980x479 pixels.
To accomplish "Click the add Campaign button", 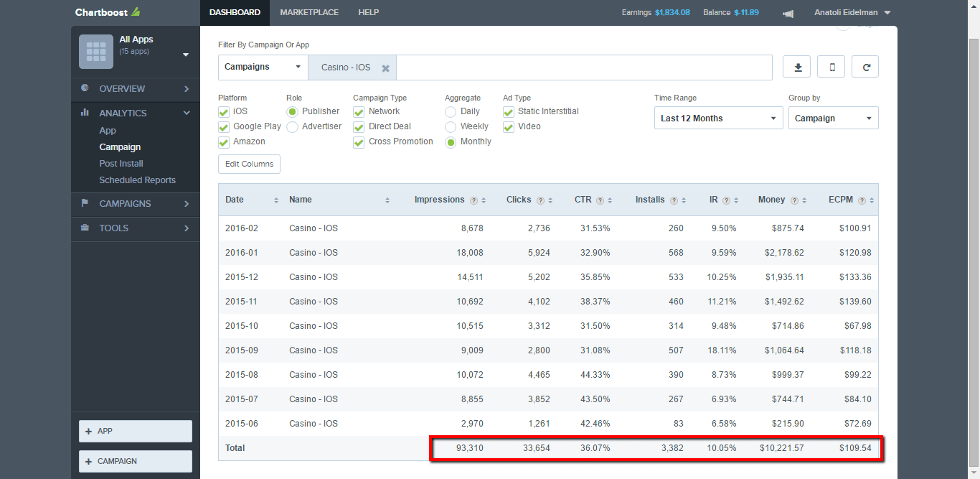I will coord(136,461).
